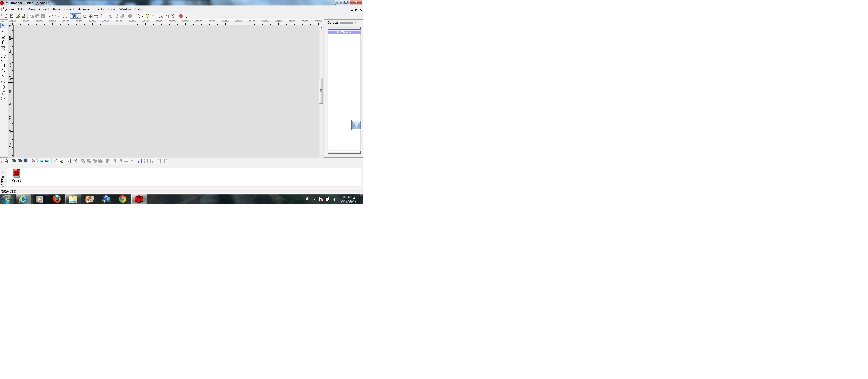
Task: Open the Project menu
Action: pos(44,9)
